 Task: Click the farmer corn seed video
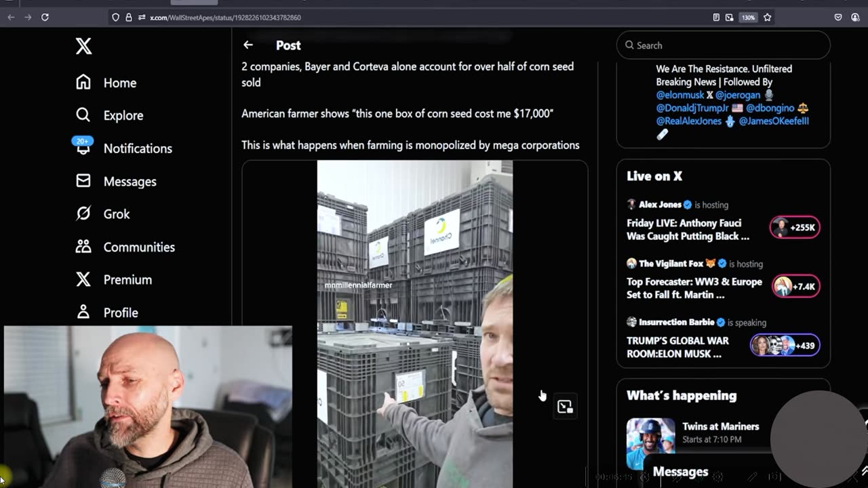(x=414, y=324)
